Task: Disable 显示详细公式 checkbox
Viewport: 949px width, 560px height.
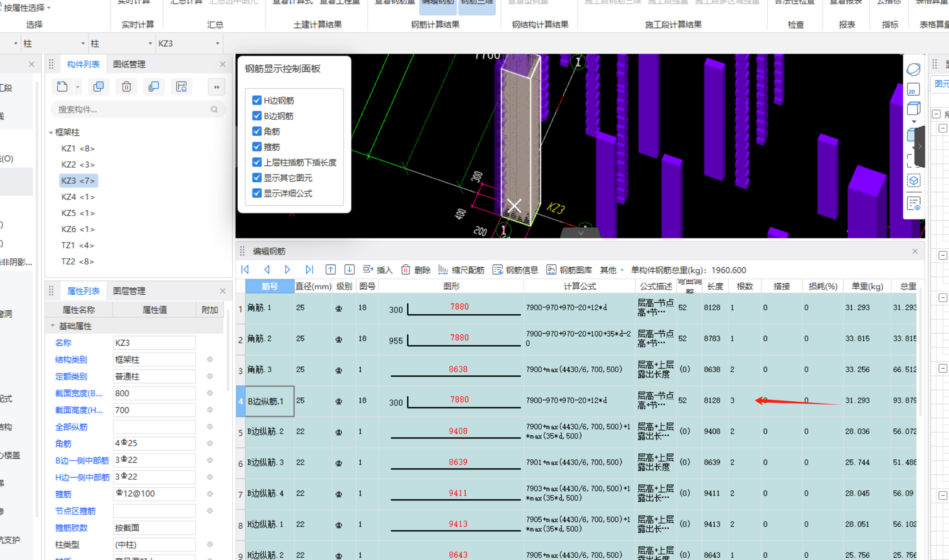Action: point(257,193)
